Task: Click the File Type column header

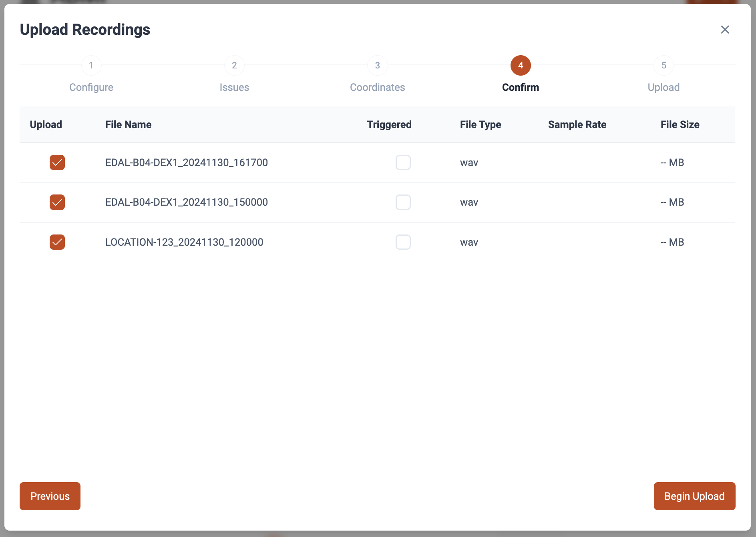Action: 480,125
